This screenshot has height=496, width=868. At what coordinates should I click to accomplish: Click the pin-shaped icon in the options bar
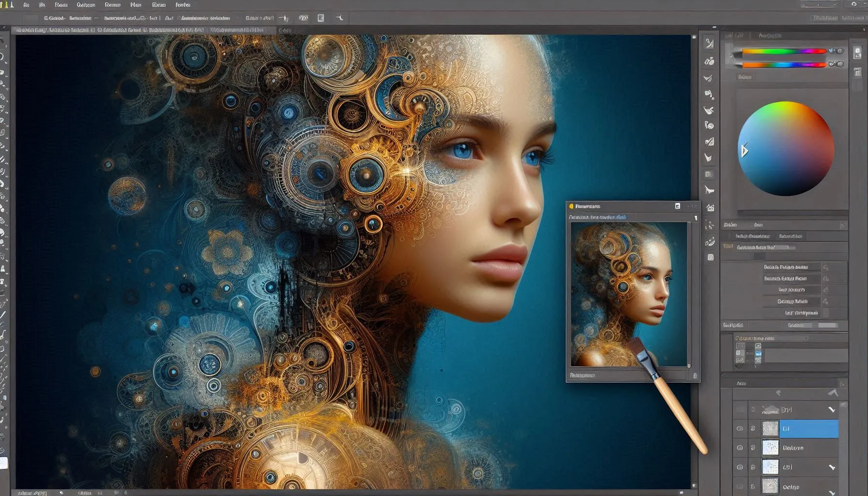(x=284, y=18)
